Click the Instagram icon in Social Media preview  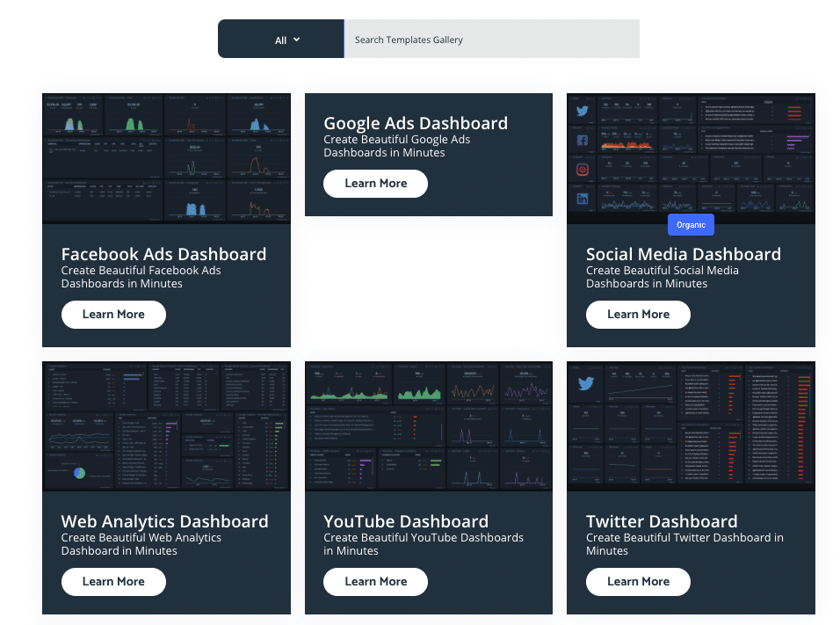[583, 170]
